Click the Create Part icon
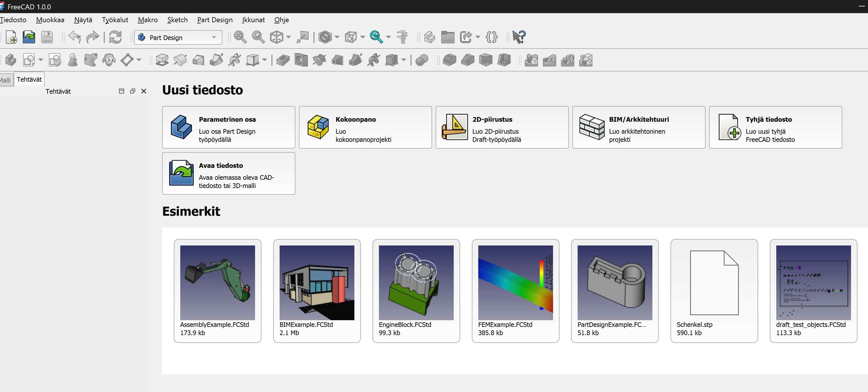Viewport: 868px width, 392px height. (x=430, y=37)
